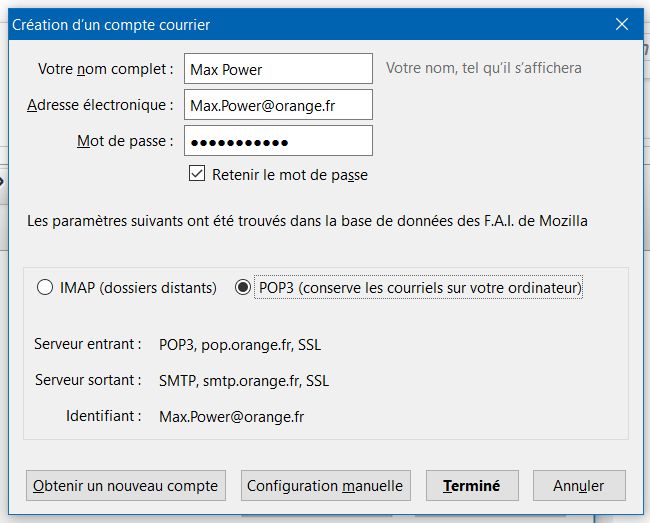Viewport: 650px width, 523px height.
Task: Click the Identifiant value Max.Power@orange.fr
Action: pyautogui.click(x=232, y=416)
